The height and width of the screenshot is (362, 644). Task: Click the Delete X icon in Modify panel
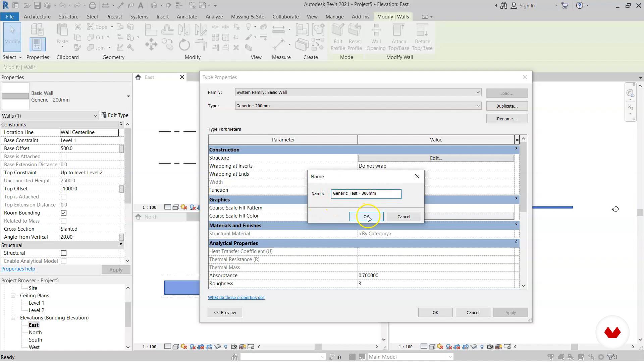point(236,48)
